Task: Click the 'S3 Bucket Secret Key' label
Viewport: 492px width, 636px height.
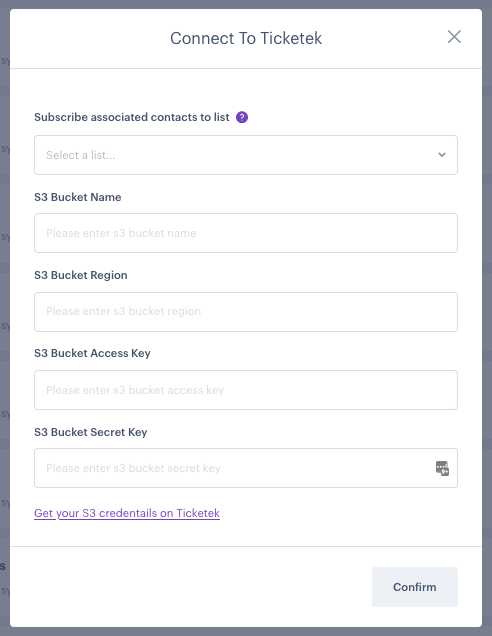Action: (91, 432)
